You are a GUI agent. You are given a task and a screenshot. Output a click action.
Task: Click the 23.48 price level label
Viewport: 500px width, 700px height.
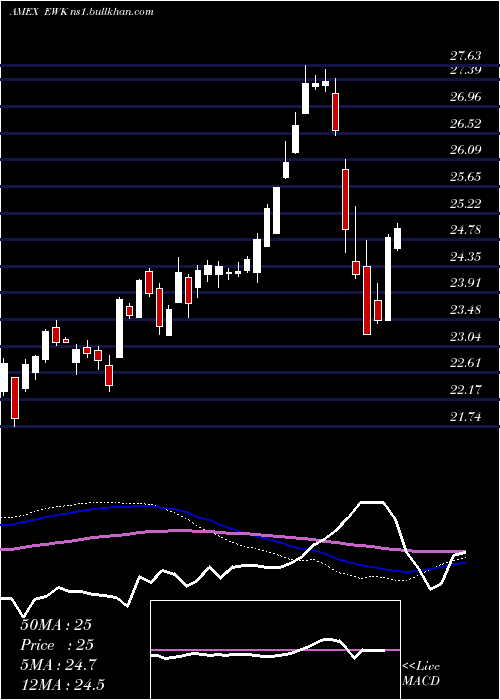(x=465, y=310)
